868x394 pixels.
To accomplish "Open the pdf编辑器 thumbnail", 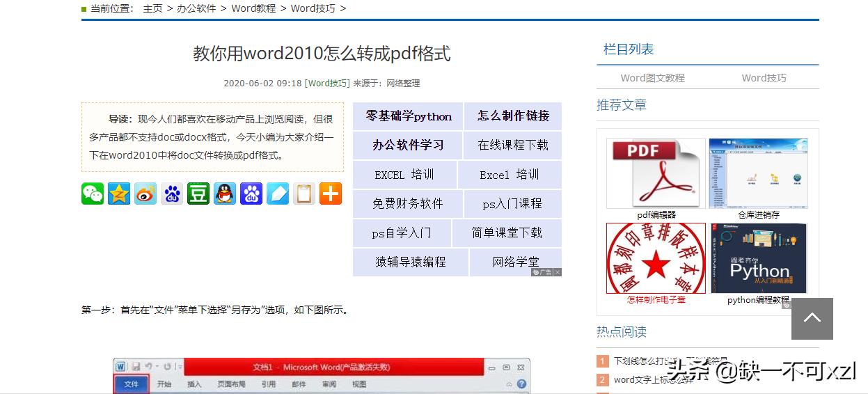I will [656, 173].
